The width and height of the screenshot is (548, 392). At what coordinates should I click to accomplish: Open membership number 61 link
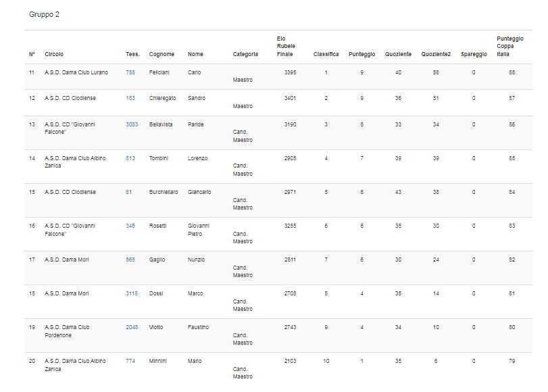(x=129, y=193)
